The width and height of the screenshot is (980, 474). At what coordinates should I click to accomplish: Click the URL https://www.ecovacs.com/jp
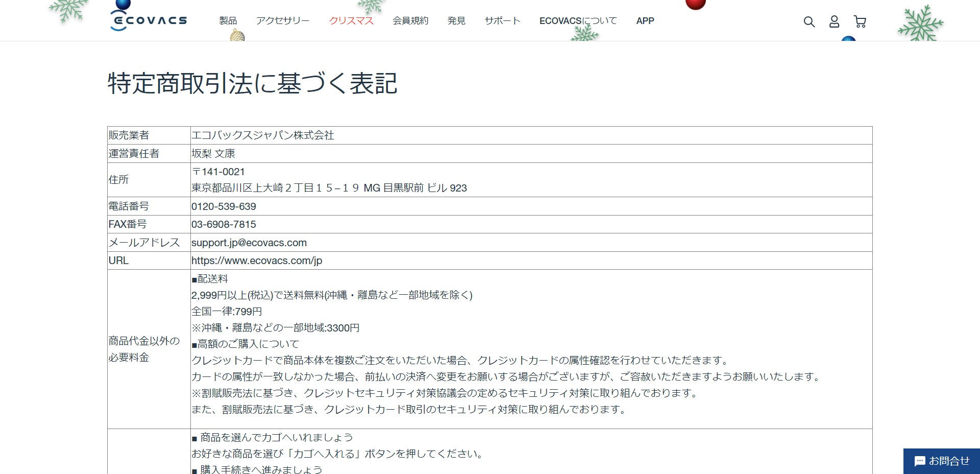(257, 260)
